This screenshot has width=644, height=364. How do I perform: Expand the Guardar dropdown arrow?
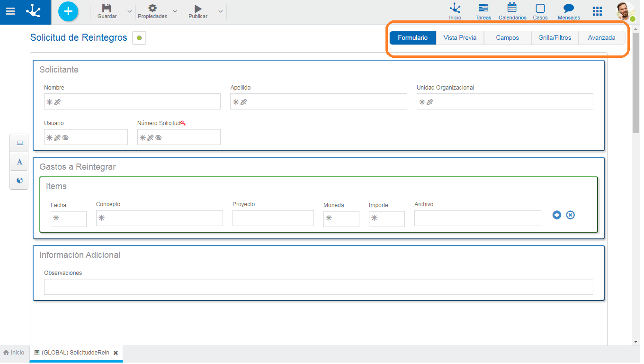pyautogui.click(x=130, y=11)
